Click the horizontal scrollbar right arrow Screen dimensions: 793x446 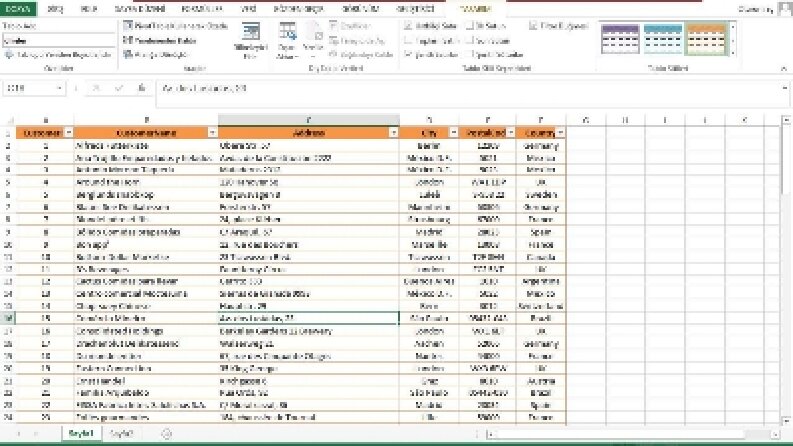point(776,434)
